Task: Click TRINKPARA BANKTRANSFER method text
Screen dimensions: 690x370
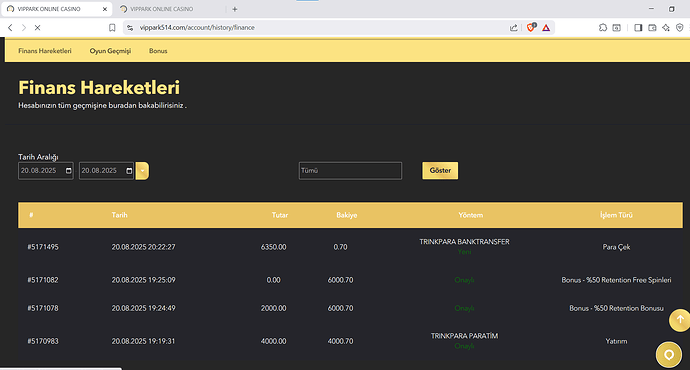Action: tap(464, 242)
